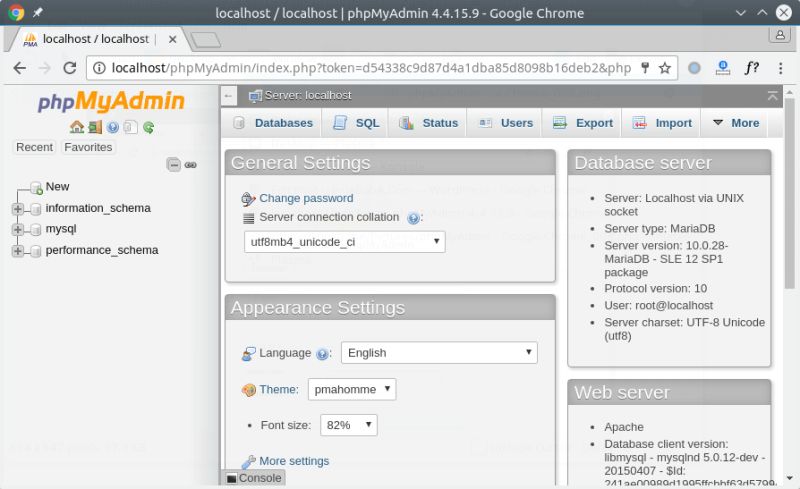Expand the mysql tree node
The width and height of the screenshot is (800, 489).
(x=18, y=230)
